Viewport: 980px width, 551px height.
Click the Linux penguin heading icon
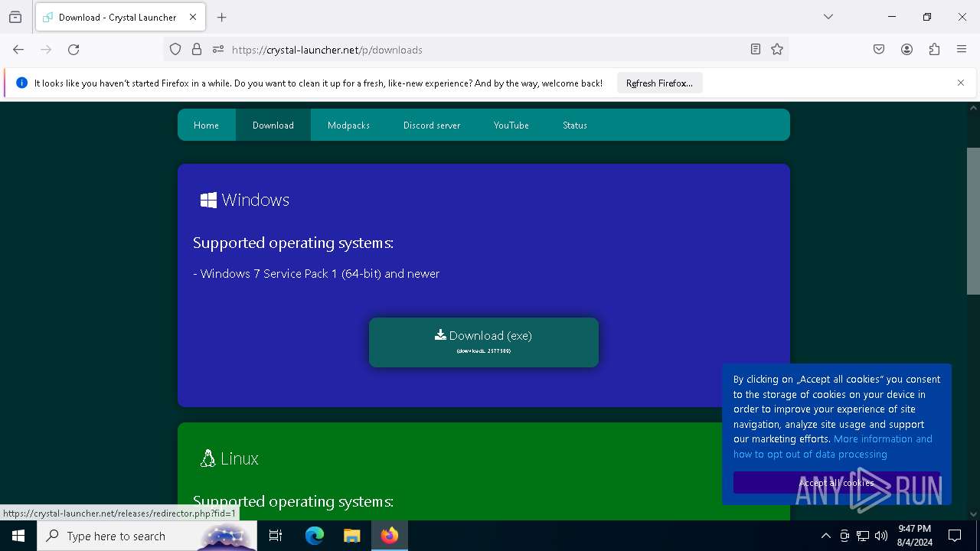[207, 458]
